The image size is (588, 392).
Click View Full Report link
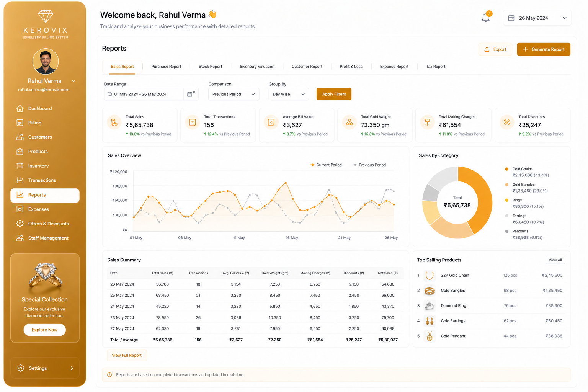(x=127, y=355)
